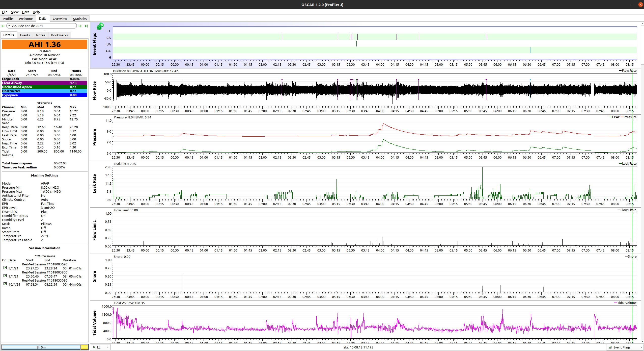Click the yellow swatch beside the 8h 5m bar
This screenshot has height=351, width=644.
pyautogui.click(x=85, y=347)
